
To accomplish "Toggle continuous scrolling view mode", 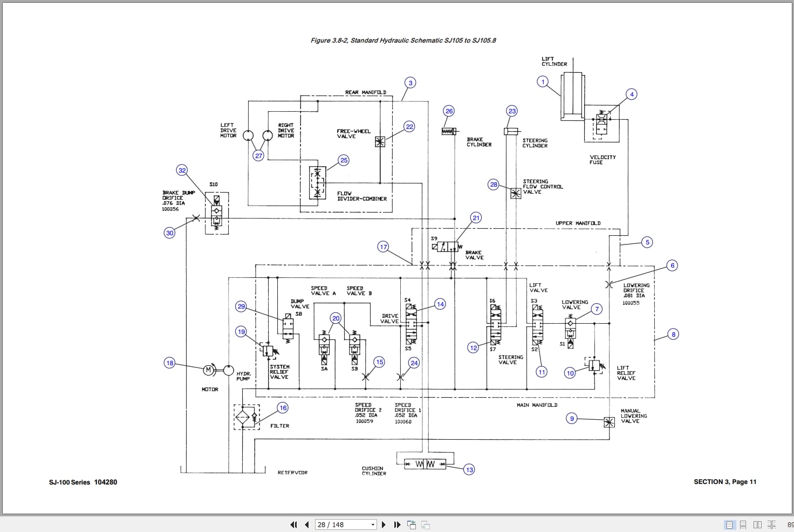I will [743, 524].
